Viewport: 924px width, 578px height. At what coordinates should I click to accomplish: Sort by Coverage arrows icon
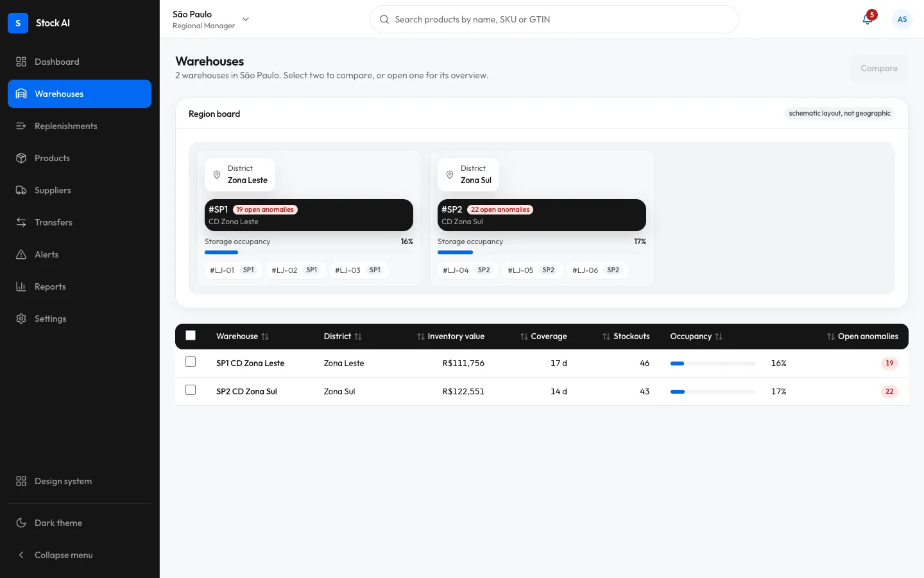tap(524, 337)
